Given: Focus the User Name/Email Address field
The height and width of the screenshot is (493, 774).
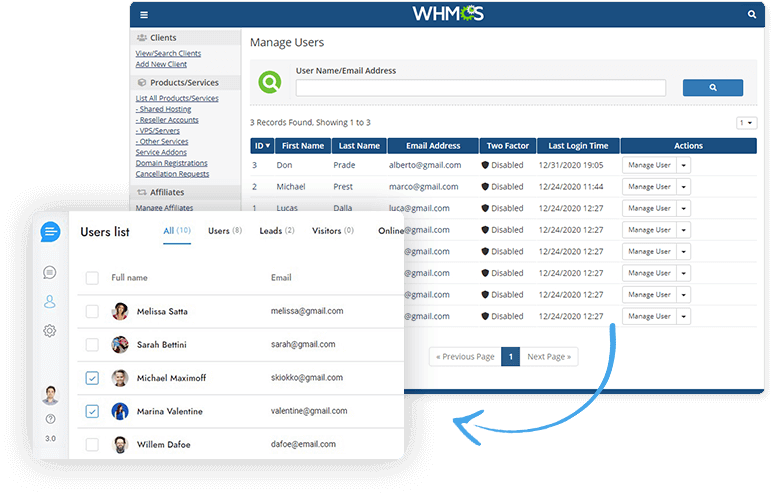Looking at the screenshot, I should click(481, 88).
